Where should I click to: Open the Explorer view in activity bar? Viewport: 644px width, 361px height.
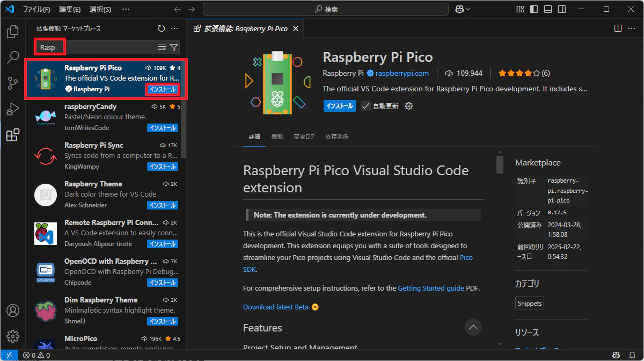(13, 32)
